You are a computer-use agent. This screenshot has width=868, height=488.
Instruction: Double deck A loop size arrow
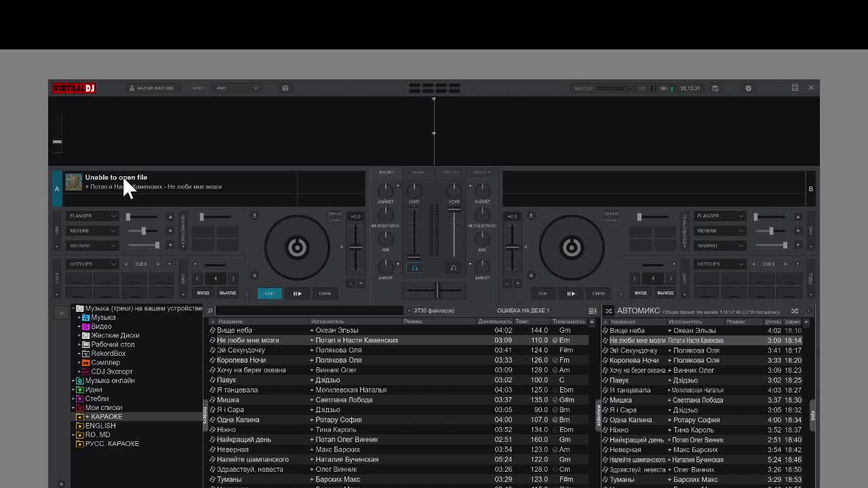[233, 279]
